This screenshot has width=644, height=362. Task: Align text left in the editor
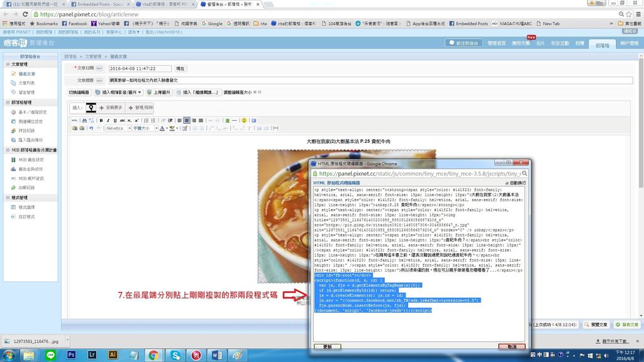(179, 120)
